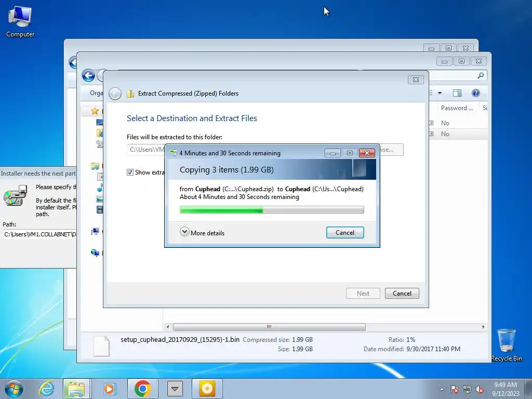Open network status icon in tray
532x399 pixels.
(467, 390)
